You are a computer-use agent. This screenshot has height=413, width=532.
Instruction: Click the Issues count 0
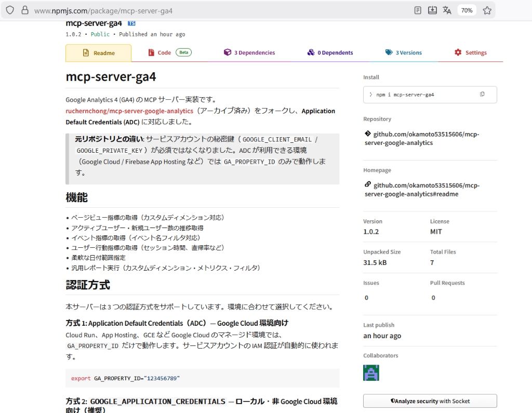(x=366, y=298)
